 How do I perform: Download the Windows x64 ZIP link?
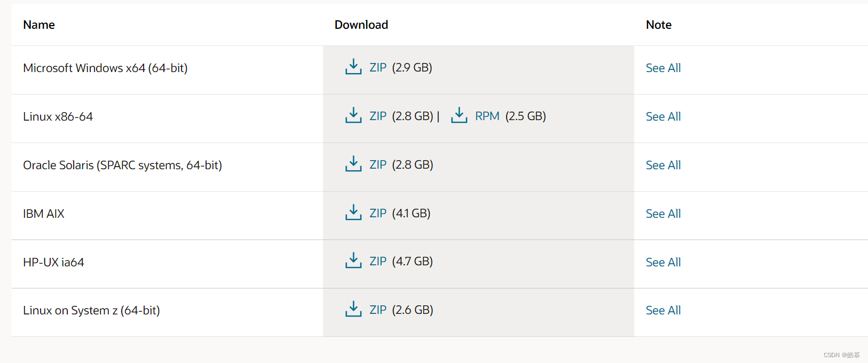(378, 68)
